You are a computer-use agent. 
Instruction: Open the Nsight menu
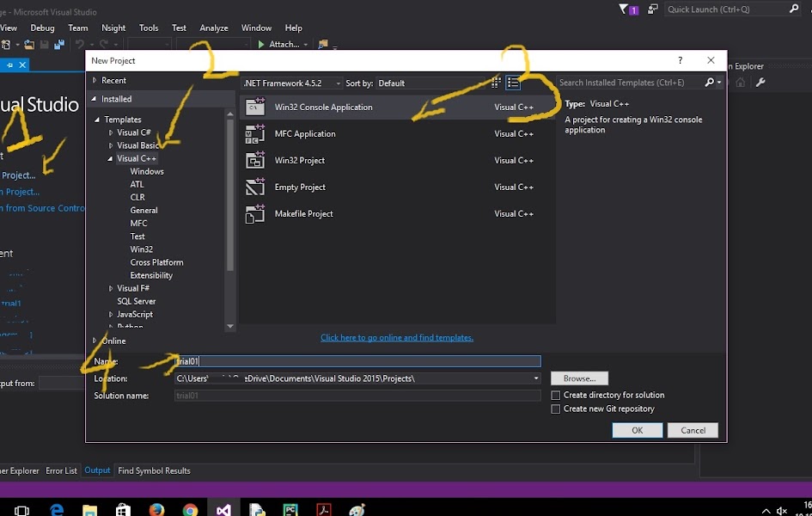pyautogui.click(x=113, y=28)
